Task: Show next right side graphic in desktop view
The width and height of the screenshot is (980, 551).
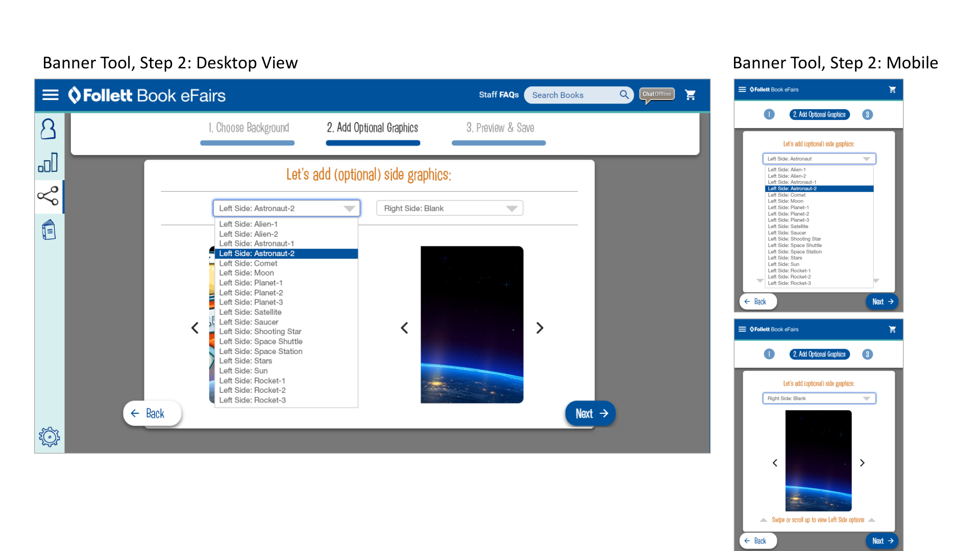Action: click(x=540, y=328)
